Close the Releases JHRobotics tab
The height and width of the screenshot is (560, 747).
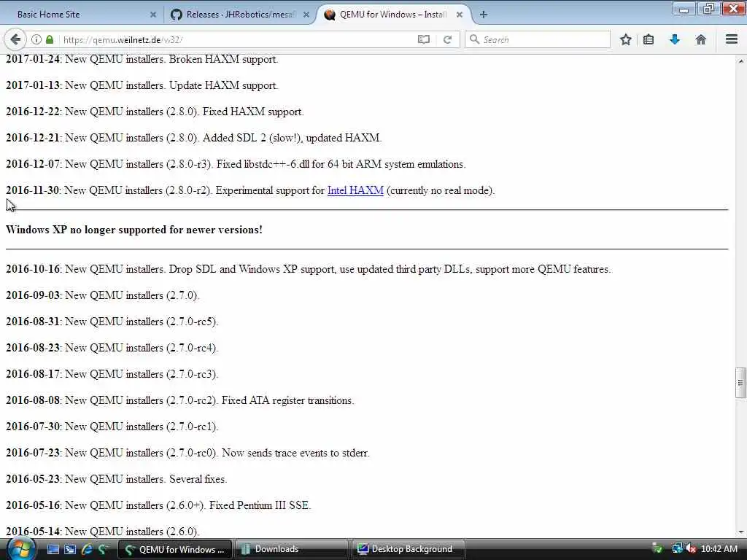pyautogui.click(x=306, y=15)
